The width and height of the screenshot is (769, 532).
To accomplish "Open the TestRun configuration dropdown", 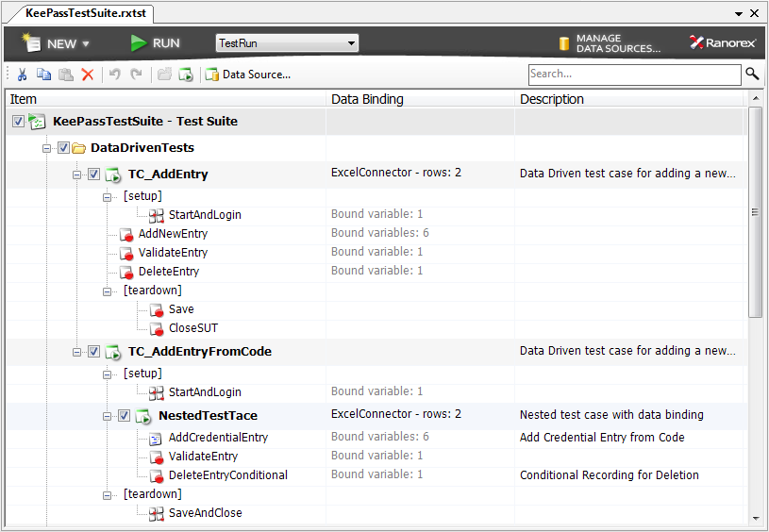I will pos(287,43).
